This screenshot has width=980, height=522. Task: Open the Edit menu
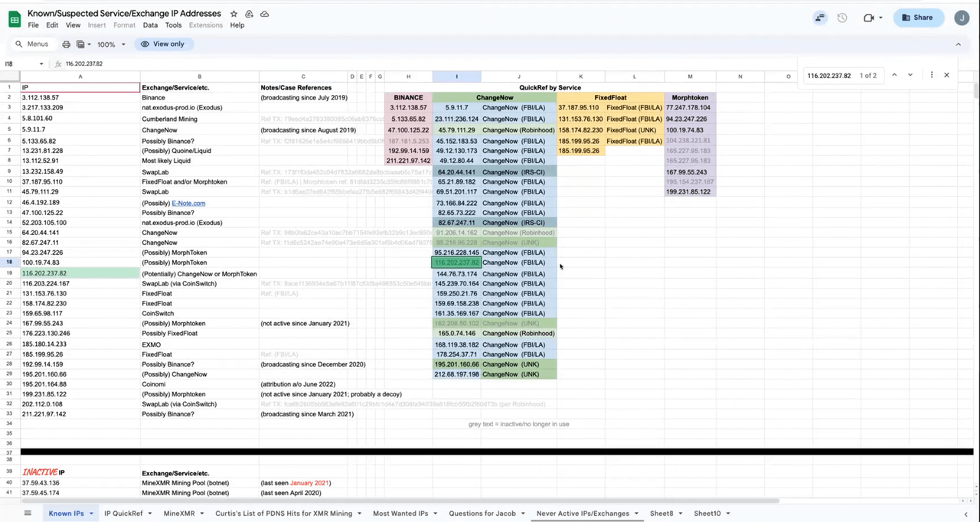pos(52,25)
